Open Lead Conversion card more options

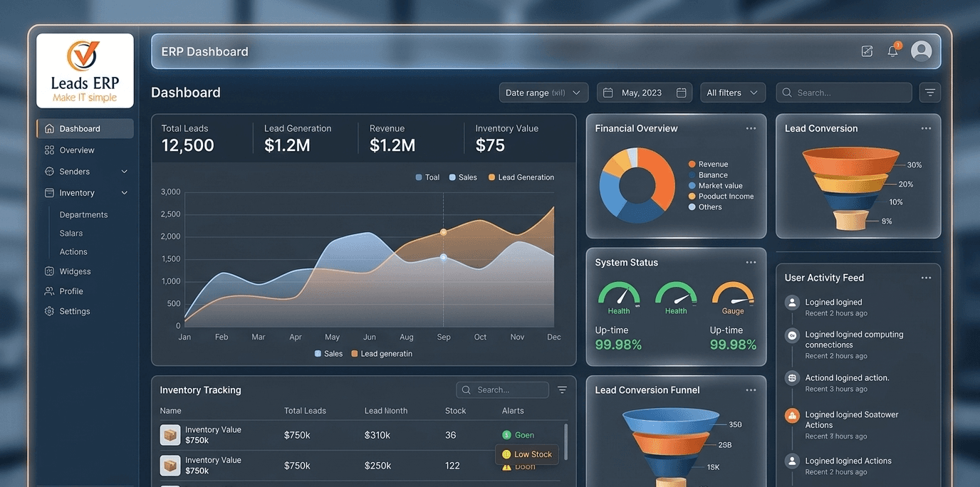click(x=926, y=128)
